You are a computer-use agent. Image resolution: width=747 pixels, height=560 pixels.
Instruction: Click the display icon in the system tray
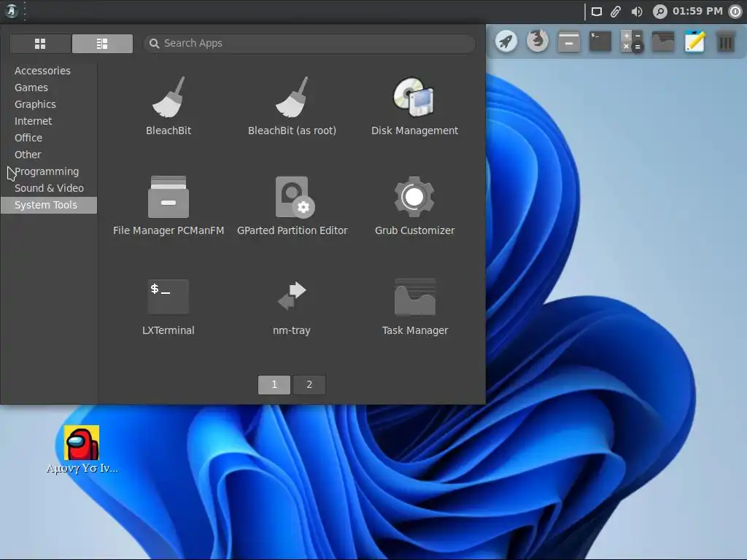597,12
